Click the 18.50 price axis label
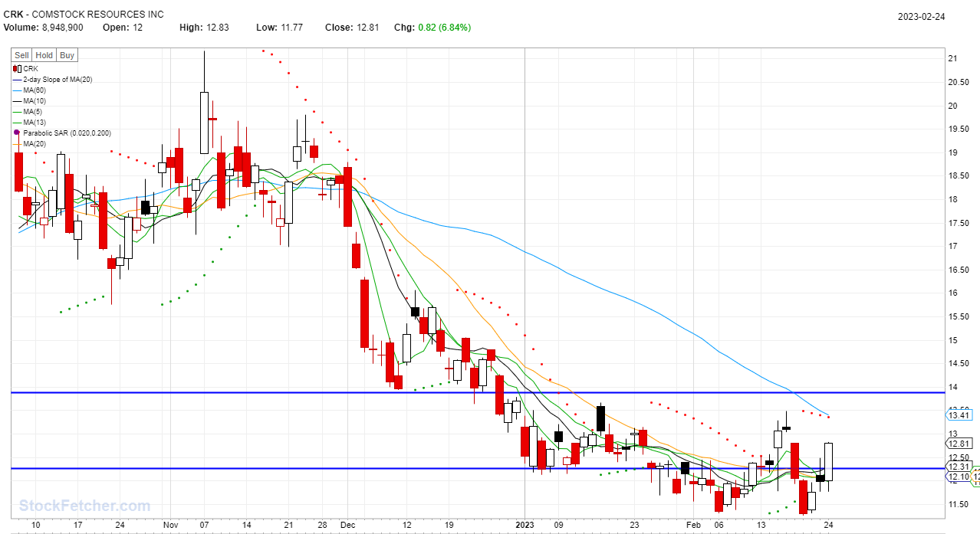 (x=957, y=176)
